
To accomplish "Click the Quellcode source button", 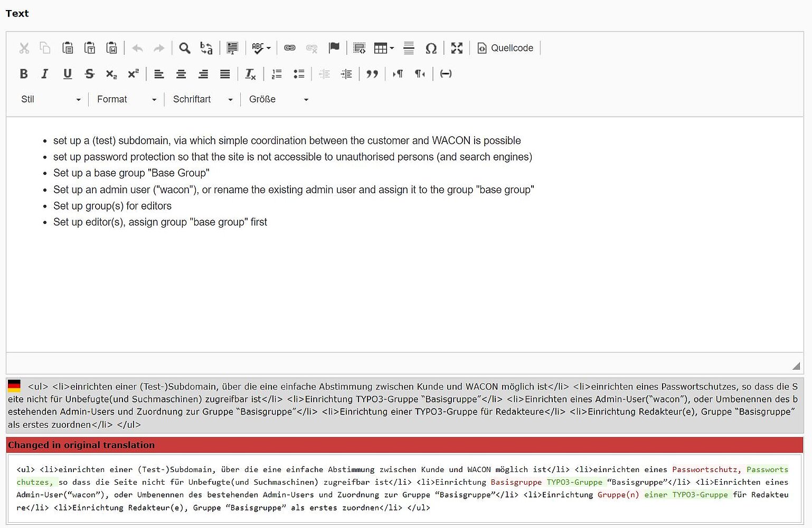I will (x=505, y=48).
